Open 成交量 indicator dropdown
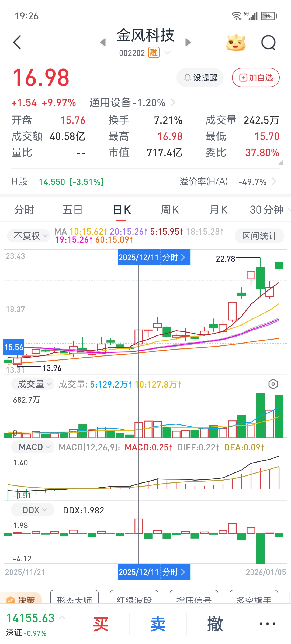The width and height of the screenshot is (291, 644). pyautogui.click(x=33, y=384)
